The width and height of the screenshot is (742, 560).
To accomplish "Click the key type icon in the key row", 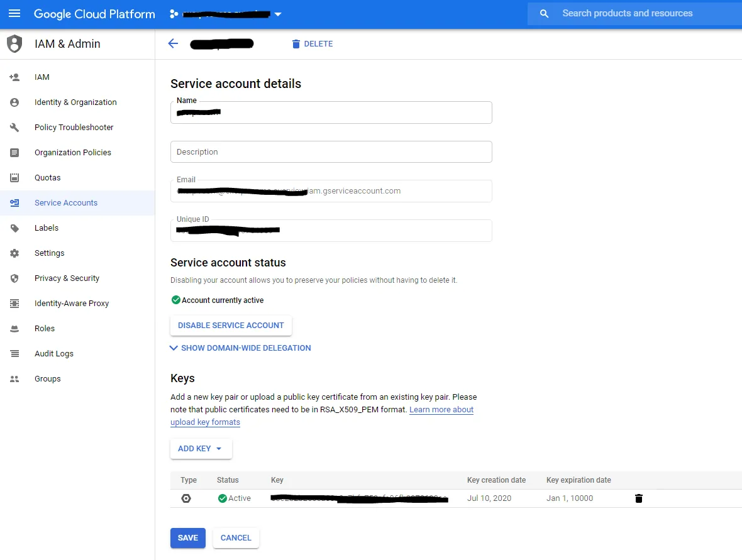I will [x=186, y=498].
